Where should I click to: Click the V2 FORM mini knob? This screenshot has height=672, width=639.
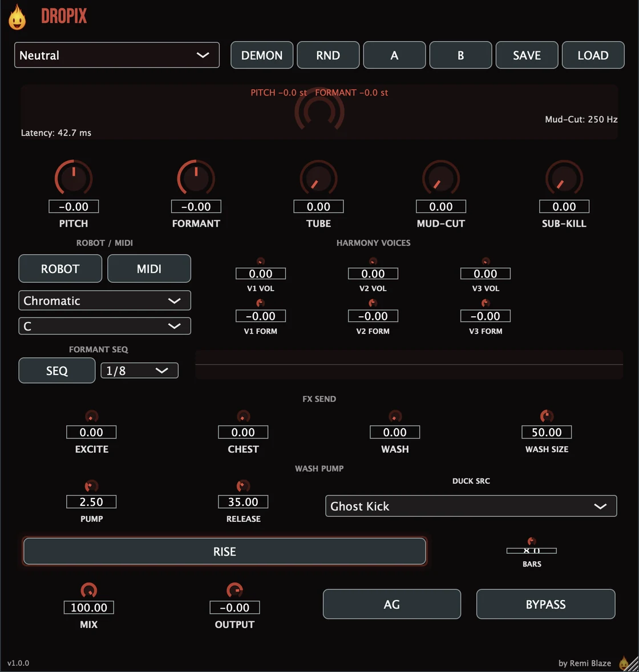tap(373, 303)
